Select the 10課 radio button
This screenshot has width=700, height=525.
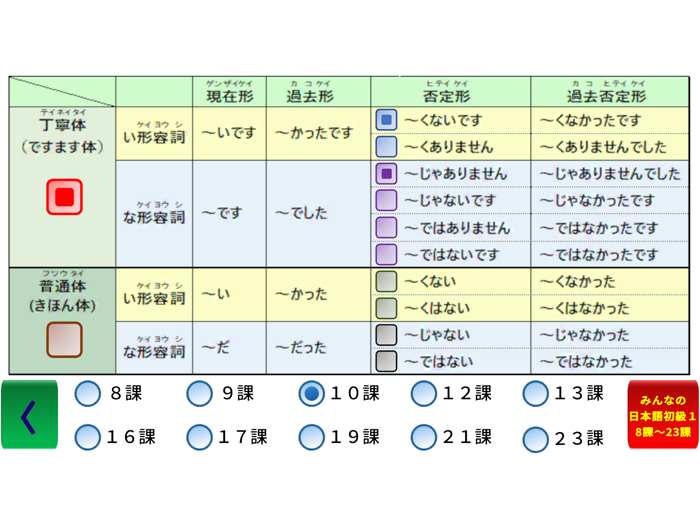pos(311,394)
